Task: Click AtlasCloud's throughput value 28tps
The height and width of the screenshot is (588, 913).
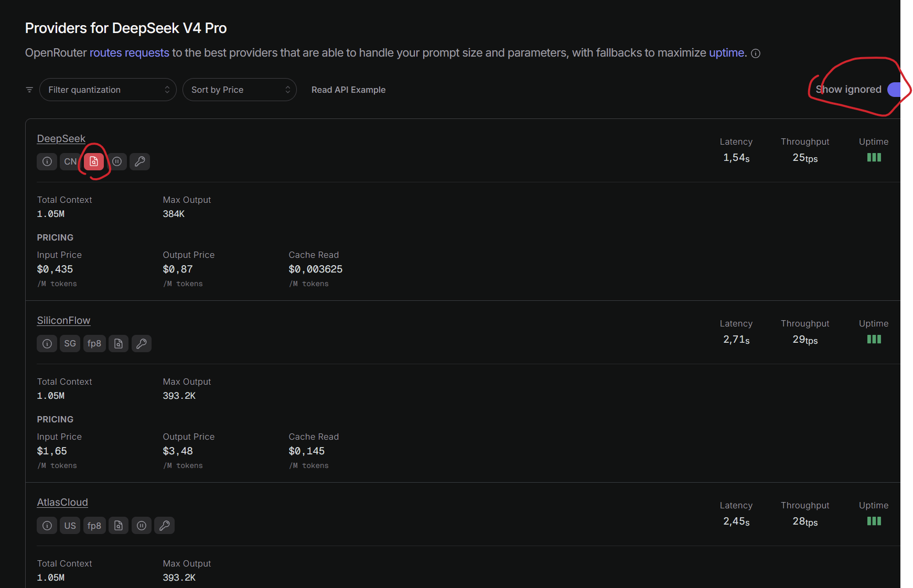Action: (805, 521)
